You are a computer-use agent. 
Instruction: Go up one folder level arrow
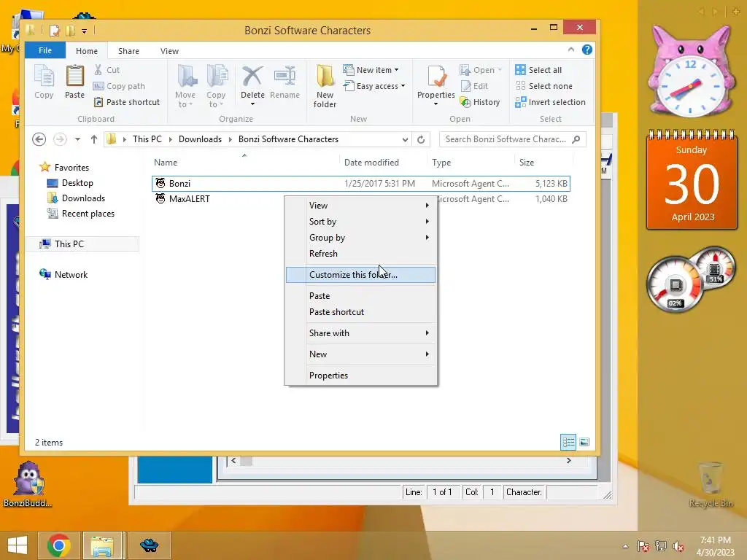click(94, 139)
